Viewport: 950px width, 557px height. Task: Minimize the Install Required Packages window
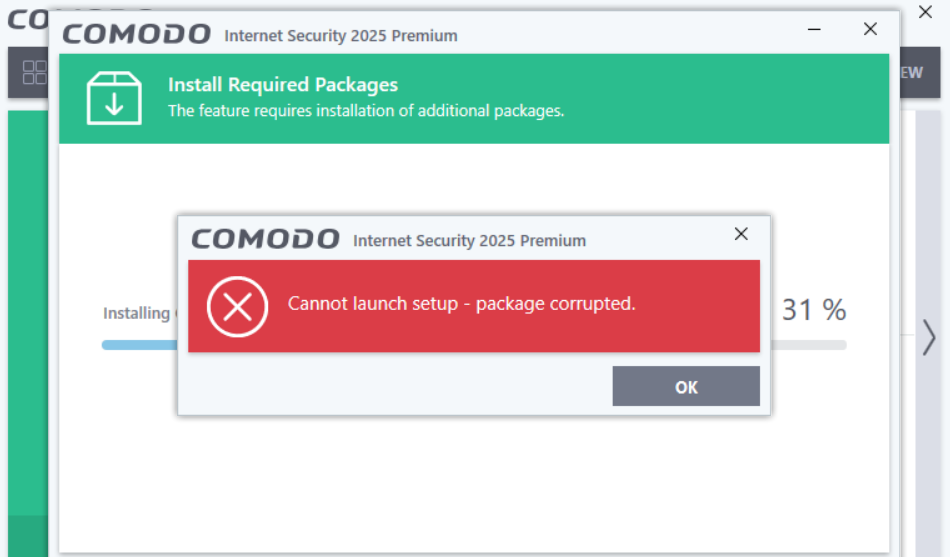point(815,30)
